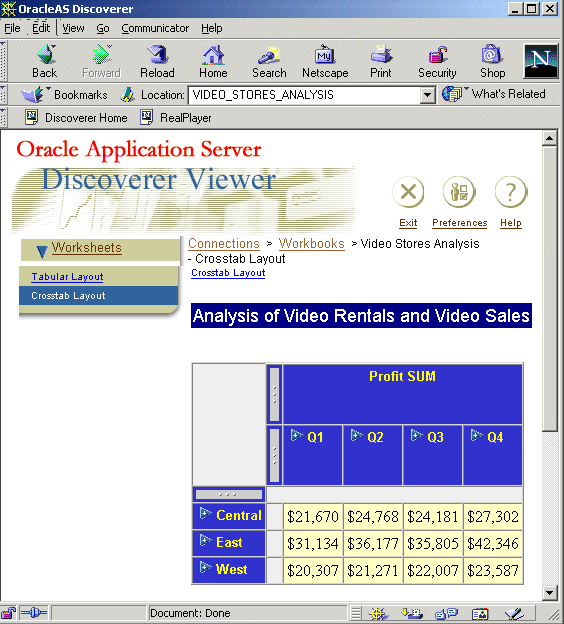Viewport: 564px width, 624px height.
Task: Open the View menu
Action: (x=73, y=28)
